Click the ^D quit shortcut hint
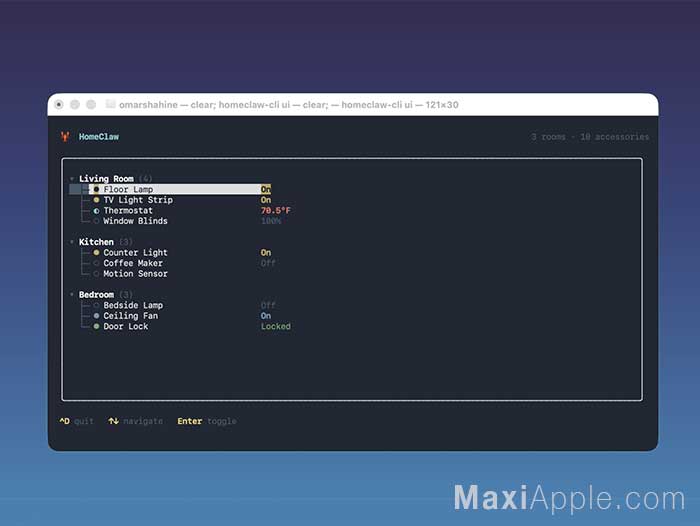The image size is (700, 526). point(76,421)
